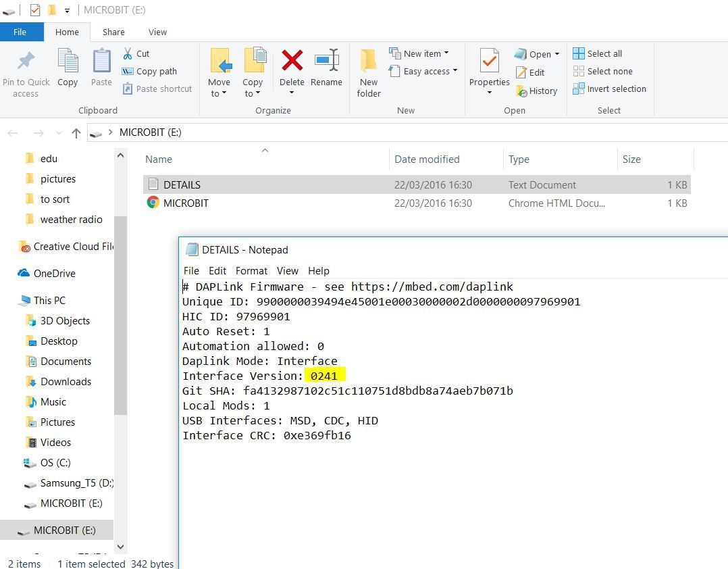Click the Chrome icon of MICROBIT file

[x=153, y=203]
